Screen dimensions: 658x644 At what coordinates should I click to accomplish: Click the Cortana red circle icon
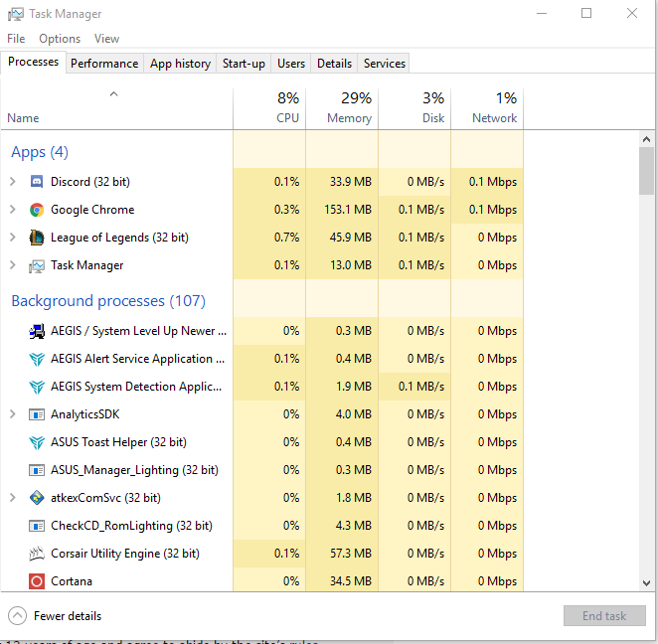[37, 581]
